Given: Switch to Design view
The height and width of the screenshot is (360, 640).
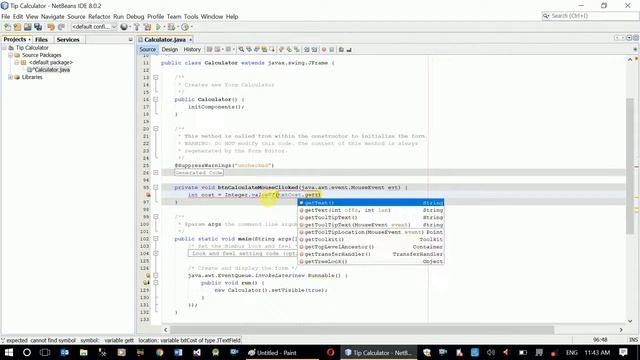Looking at the screenshot, I should (x=170, y=49).
